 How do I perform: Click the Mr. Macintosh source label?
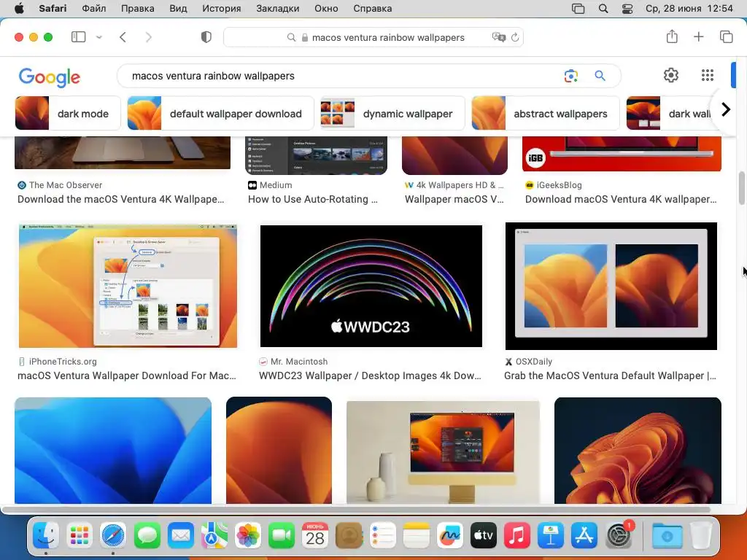coord(298,362)
